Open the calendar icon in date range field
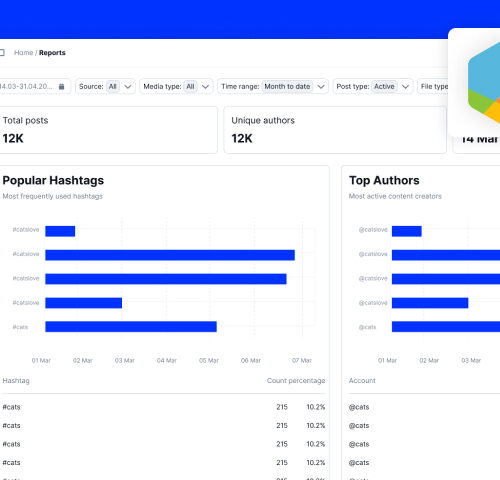 [x=61, y=86]
